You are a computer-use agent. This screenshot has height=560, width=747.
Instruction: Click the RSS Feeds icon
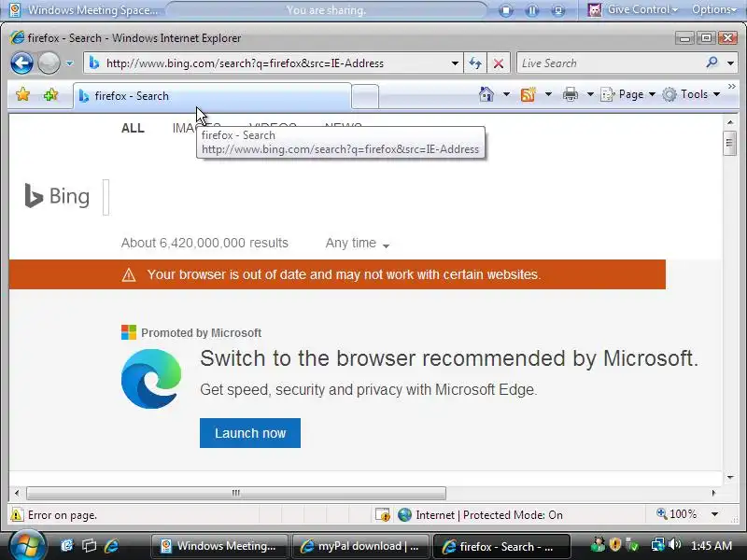[x=528, y=94]
